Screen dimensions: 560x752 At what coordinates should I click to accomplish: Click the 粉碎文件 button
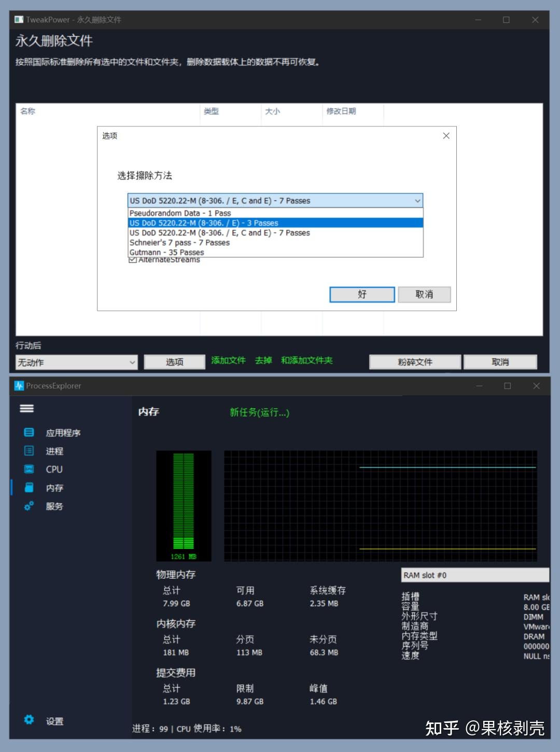[415, 362]
